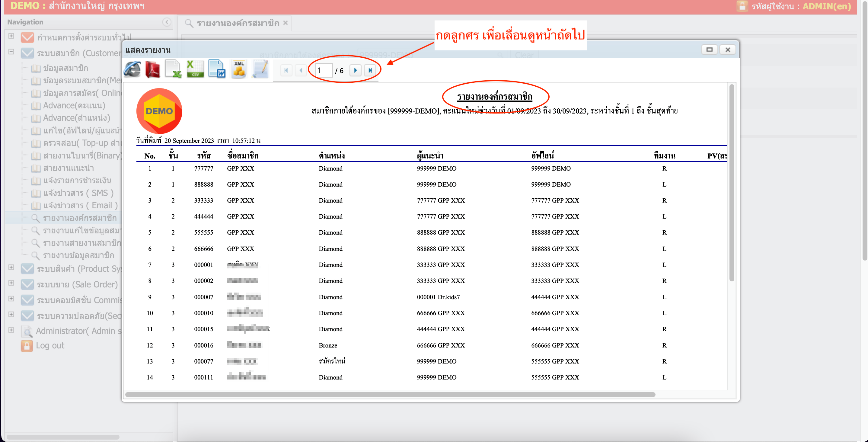Click the notepad text export icon
868x442 pixels.
[260, 69]
